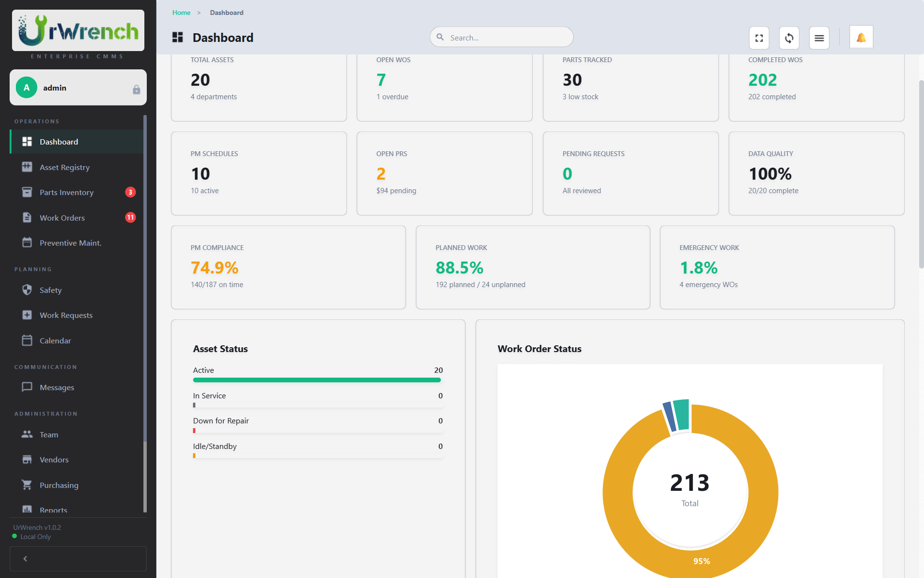Open Work Orders from the sidebar
The width and height of the screenshot is (924, 578).
63,217
